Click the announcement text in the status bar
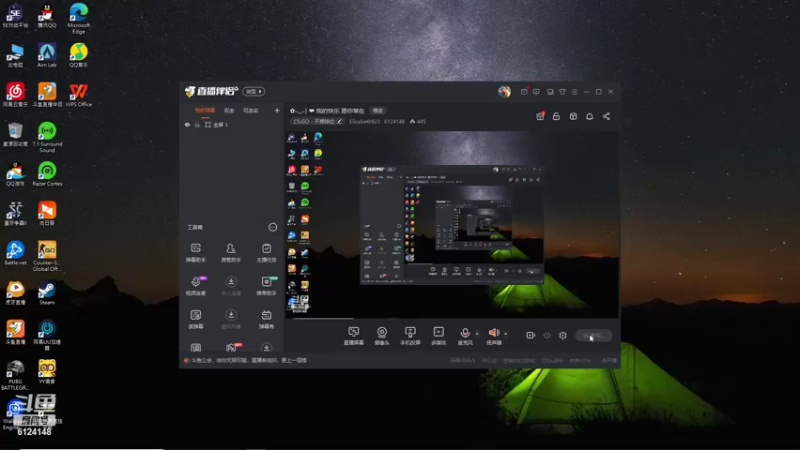 pos(249,360)
